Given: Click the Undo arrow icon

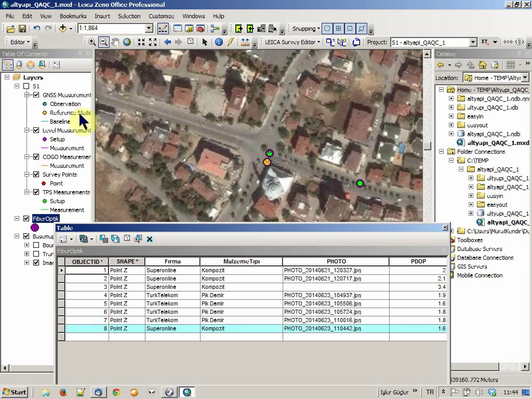Looking at the screenshot, I should [x=37, y=29].
